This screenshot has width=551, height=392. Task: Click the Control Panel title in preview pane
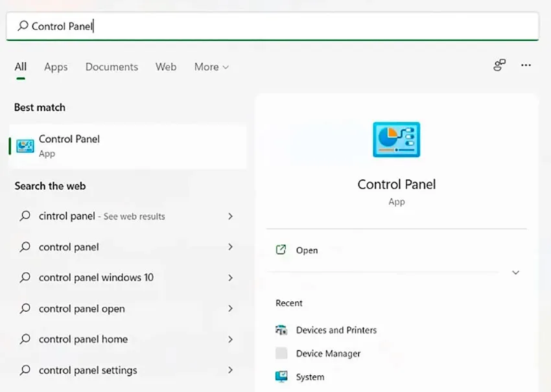(396, 185)
